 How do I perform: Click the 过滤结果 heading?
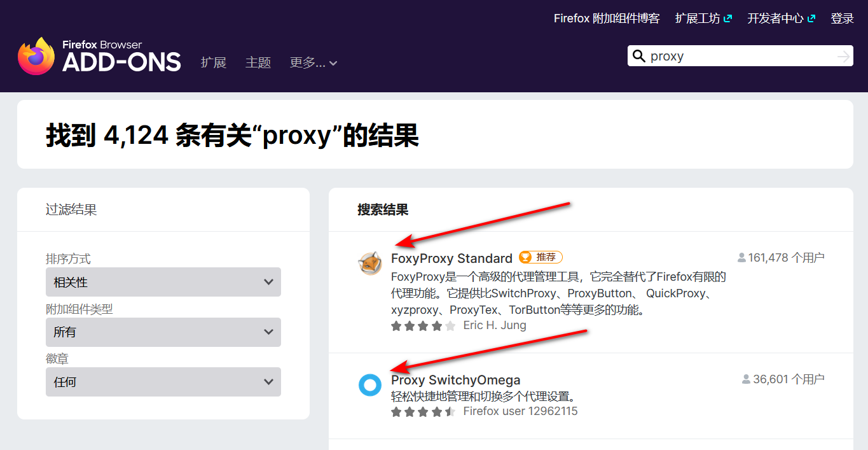click(71, 209)
